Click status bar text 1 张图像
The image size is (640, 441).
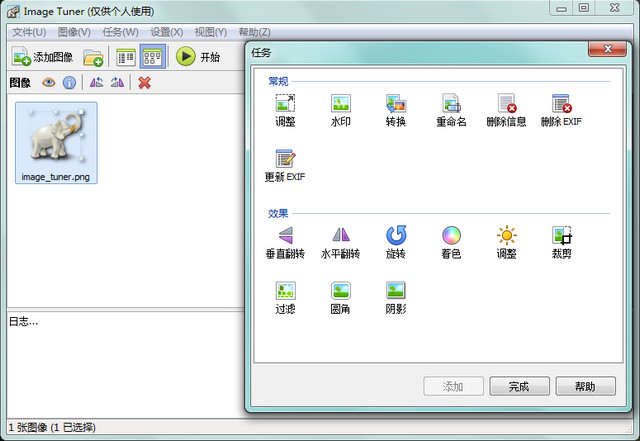pos(52,428)
